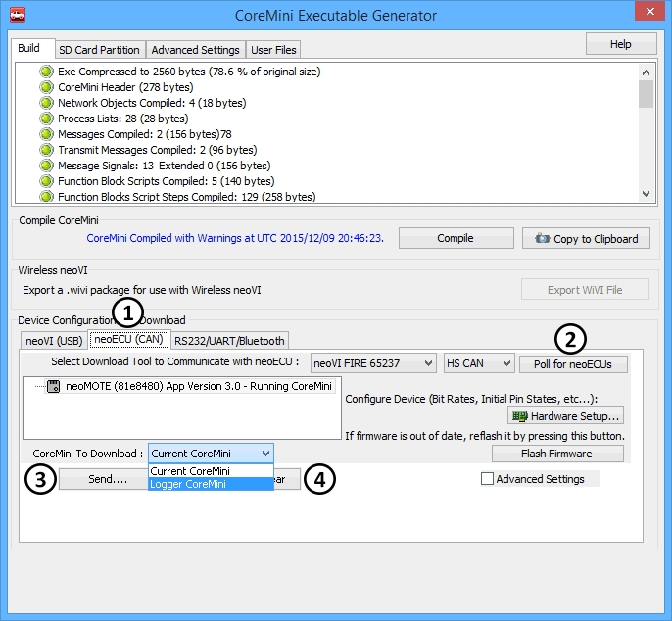Click green icon beside Transmit Messages Compiled
This screenshot has height=621, width=672.
coord(46,150)
